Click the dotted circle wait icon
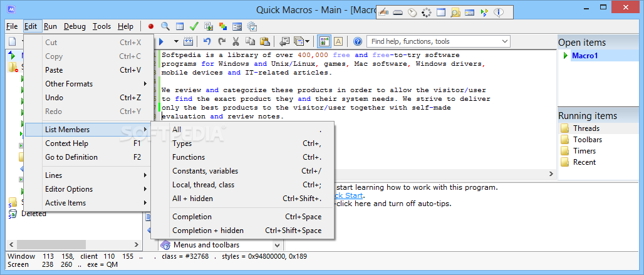 point(427,13)
